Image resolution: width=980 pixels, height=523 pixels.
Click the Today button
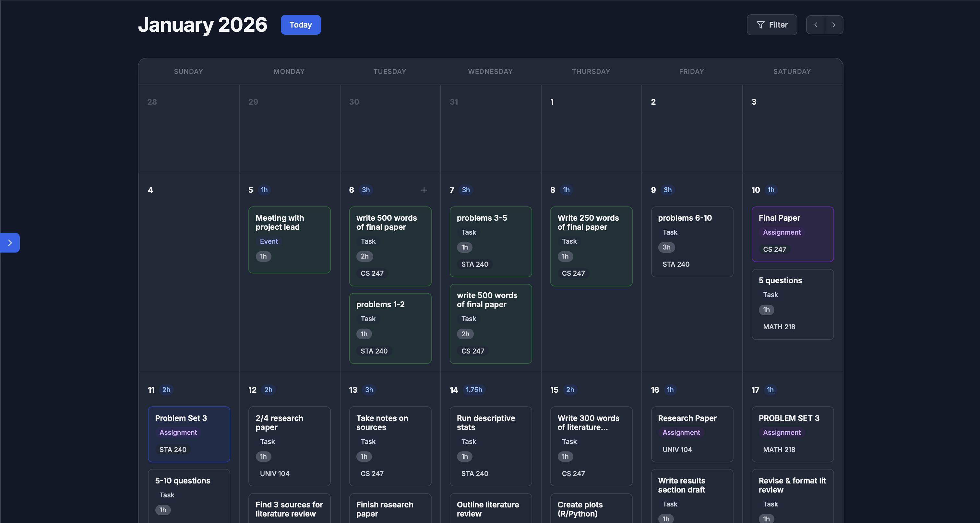(300, 24)
